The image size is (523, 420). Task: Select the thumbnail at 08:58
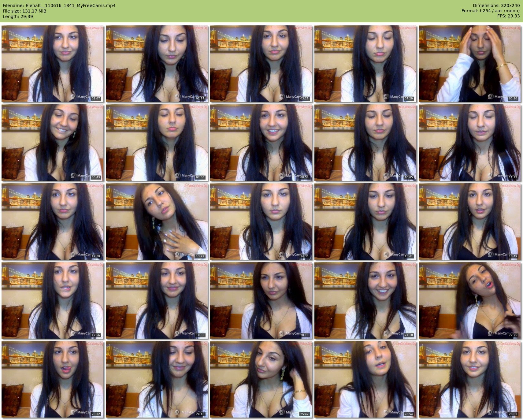(x=261, y=143)
